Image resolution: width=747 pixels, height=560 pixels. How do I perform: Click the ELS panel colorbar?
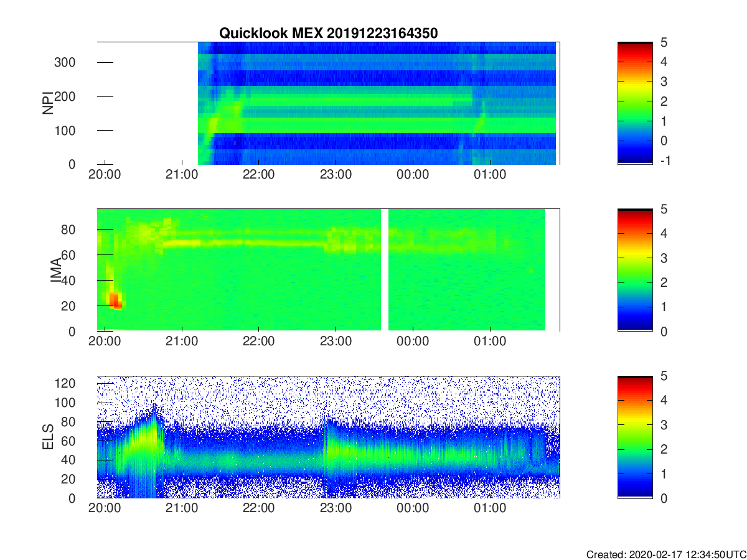635,437
